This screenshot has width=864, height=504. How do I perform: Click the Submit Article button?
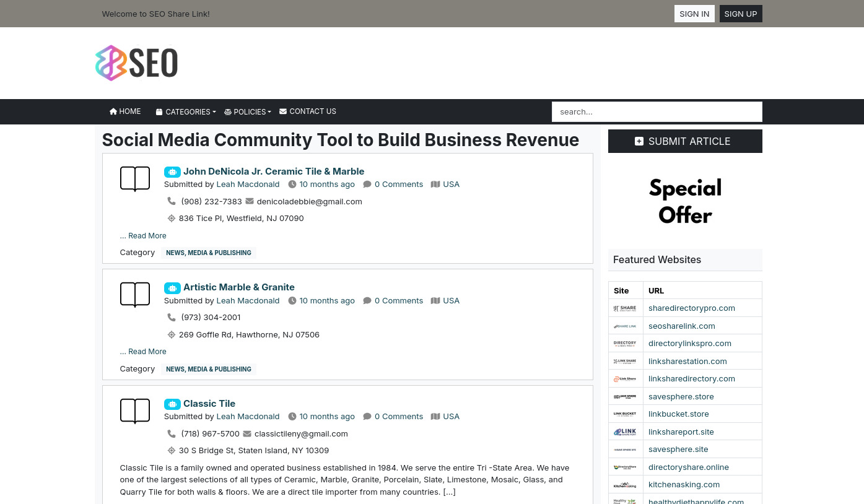[x=685, y=141]
